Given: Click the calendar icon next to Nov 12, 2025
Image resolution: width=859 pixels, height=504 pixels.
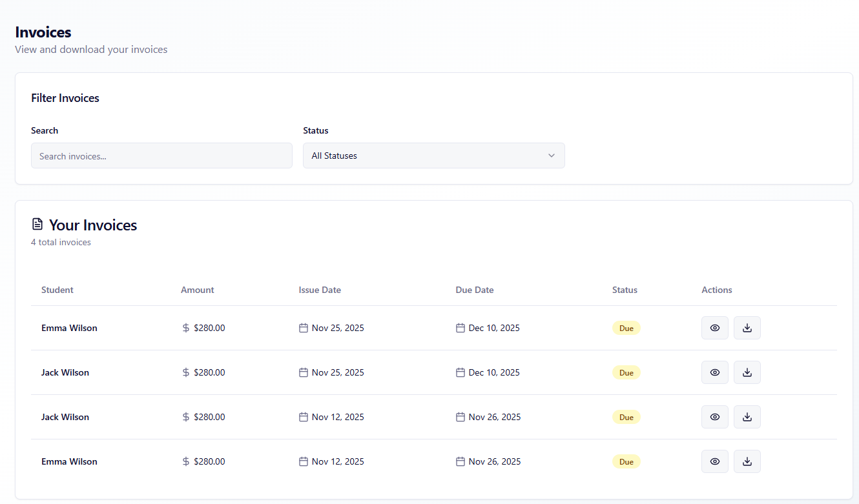Looking at the screenshot, I should coord(304,417).
